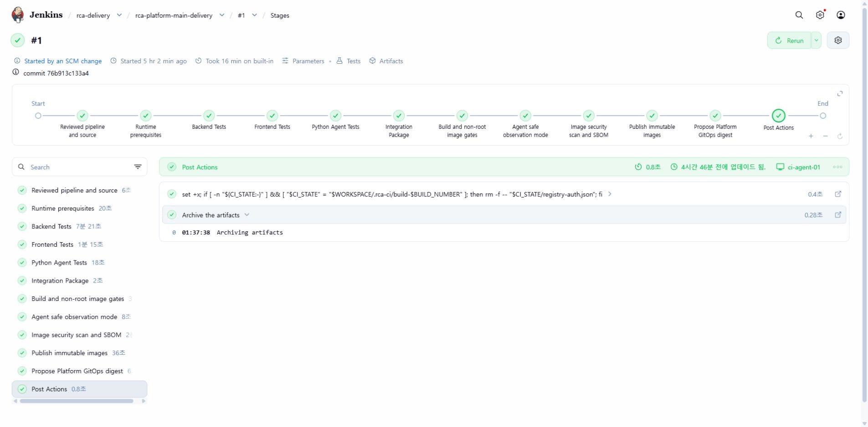Screen dimensions: 868x427
Task: Open build configuration gear beside Rerun
Action: coord(838,40)
